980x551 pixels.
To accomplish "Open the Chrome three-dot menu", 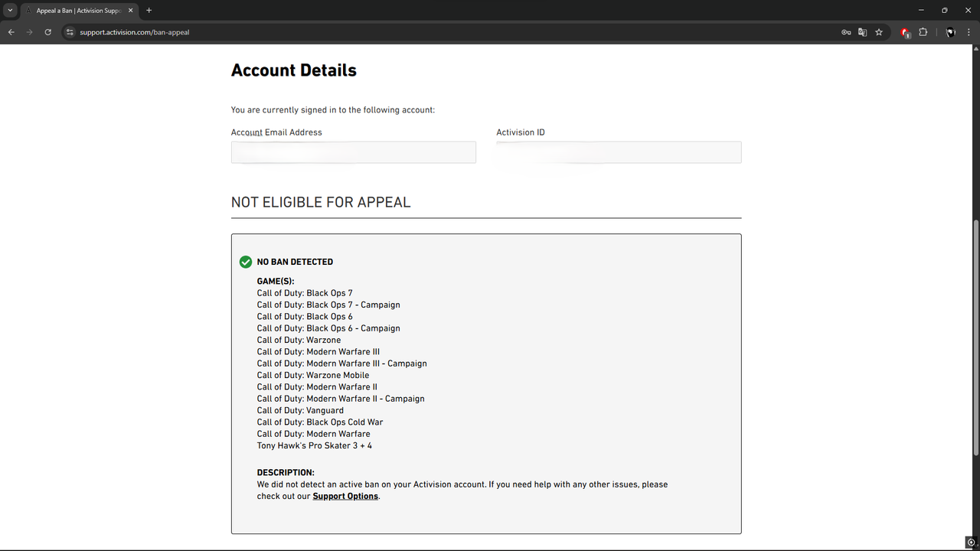I will 969,32.
